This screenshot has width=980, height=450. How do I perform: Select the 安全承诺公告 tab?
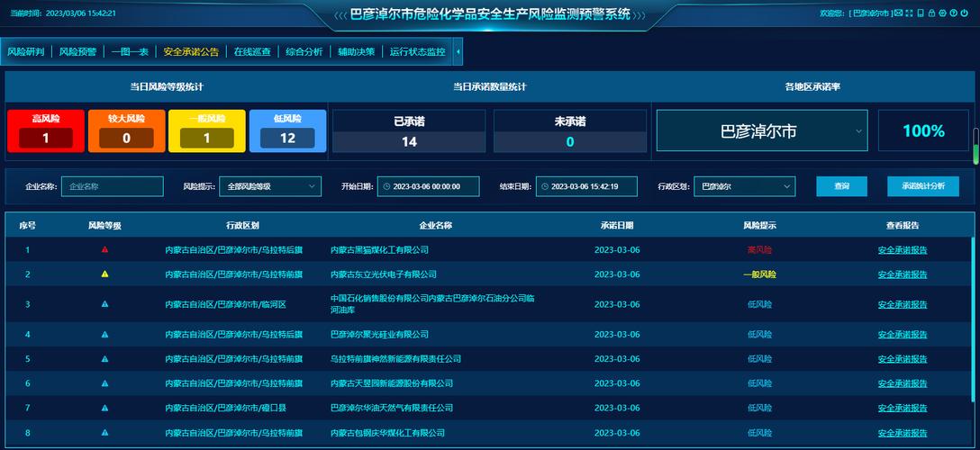191,52
